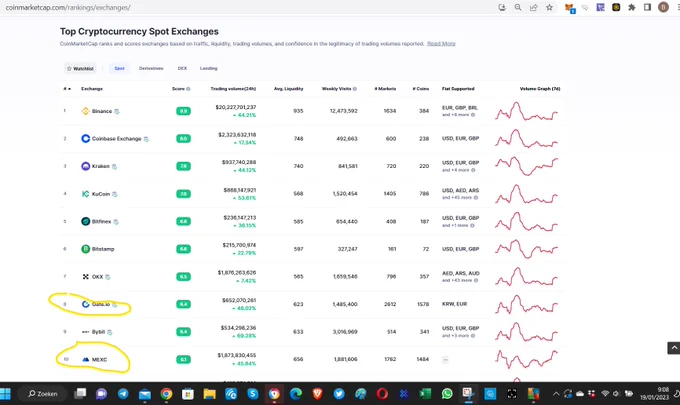Show hidden system tray icons chevron

(556, 394)
